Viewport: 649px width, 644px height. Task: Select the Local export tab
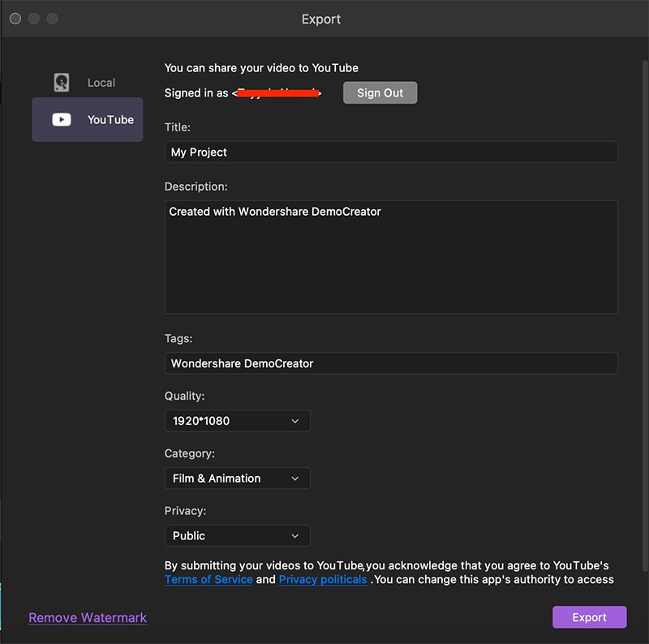coord(101,83)
